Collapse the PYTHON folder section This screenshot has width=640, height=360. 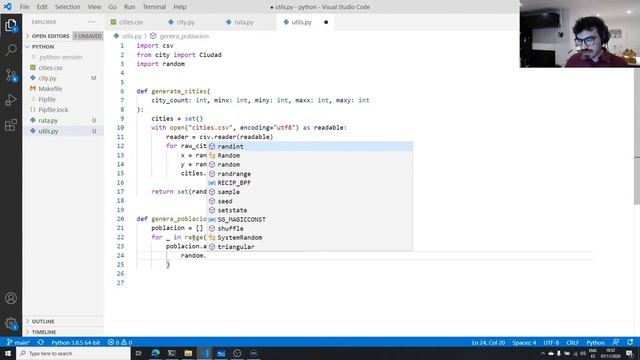coord(63,47)
